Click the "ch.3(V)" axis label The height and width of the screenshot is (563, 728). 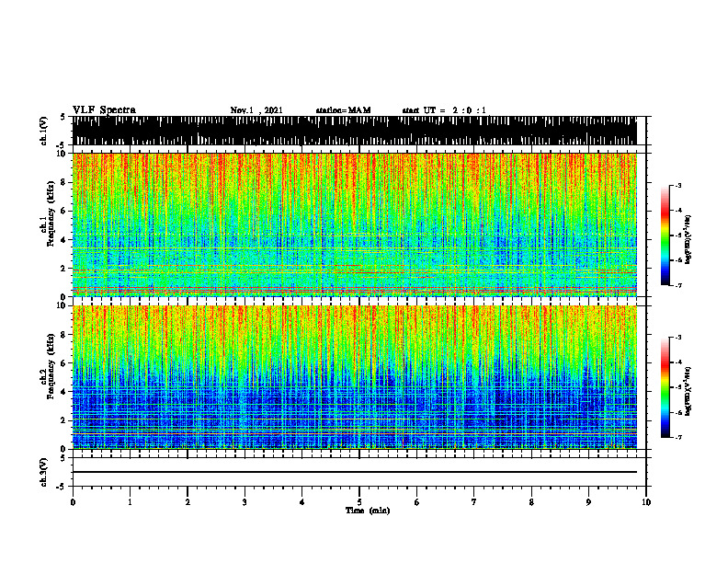point(44,472)
